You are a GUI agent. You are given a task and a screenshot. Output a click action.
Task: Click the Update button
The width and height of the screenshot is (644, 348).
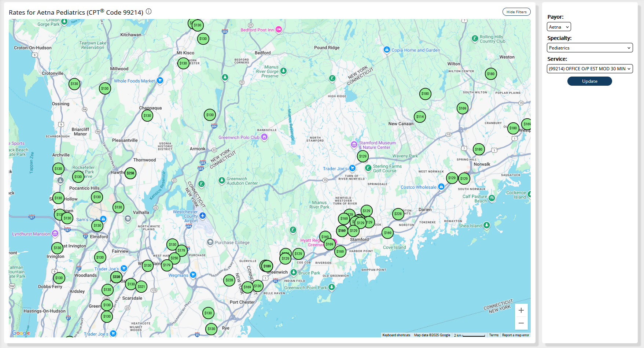pos(589,81)
